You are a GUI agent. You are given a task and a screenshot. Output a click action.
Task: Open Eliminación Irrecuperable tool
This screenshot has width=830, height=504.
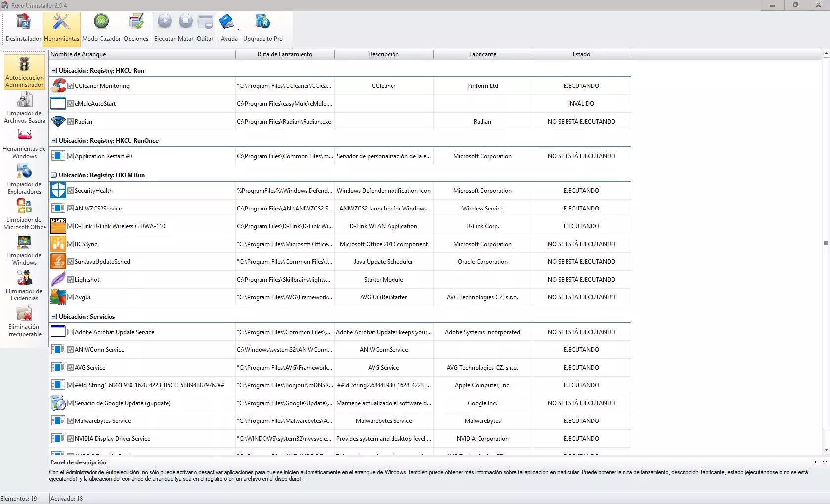click(x=24, y=322)
